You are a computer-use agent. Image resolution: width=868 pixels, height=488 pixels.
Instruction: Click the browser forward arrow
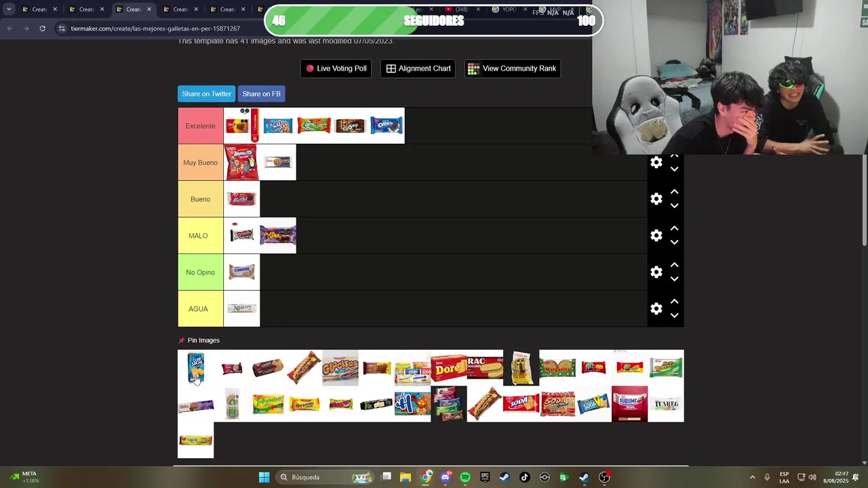(x=26, y=28)
